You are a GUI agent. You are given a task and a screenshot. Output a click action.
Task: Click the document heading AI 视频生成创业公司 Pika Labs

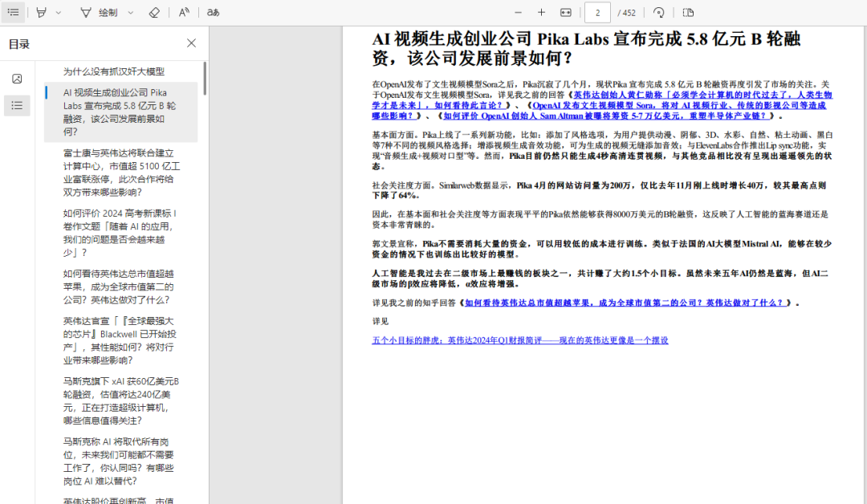(x=587, y=48)
